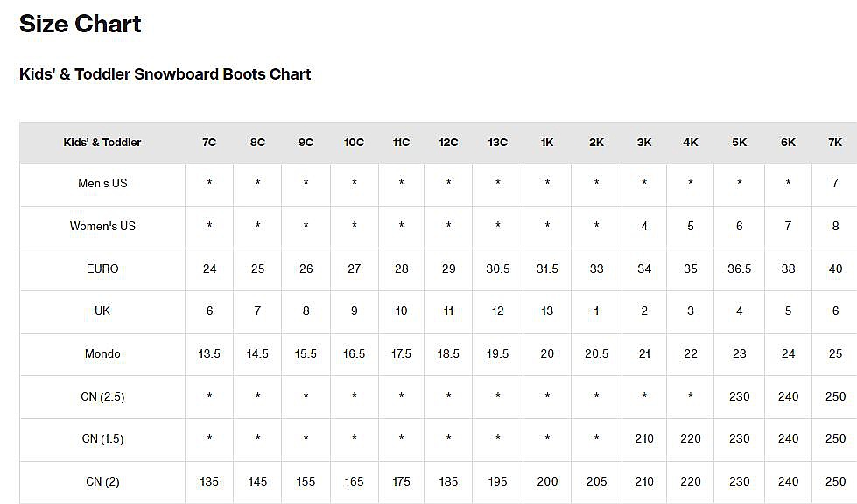Click the 13C size column header

click(x=497, y=143)
